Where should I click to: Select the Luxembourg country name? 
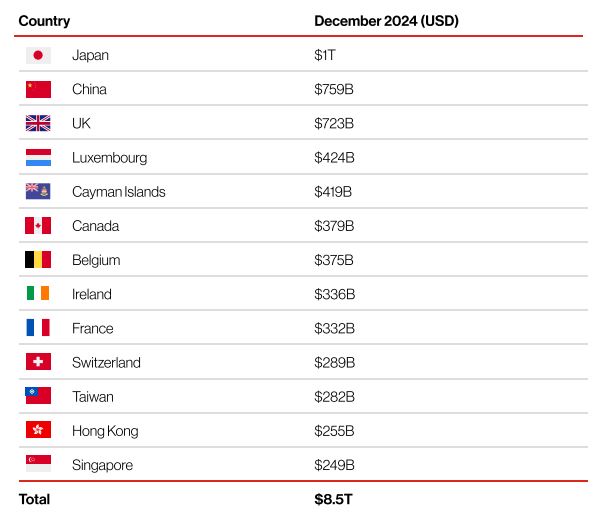(x=109, y=158)
